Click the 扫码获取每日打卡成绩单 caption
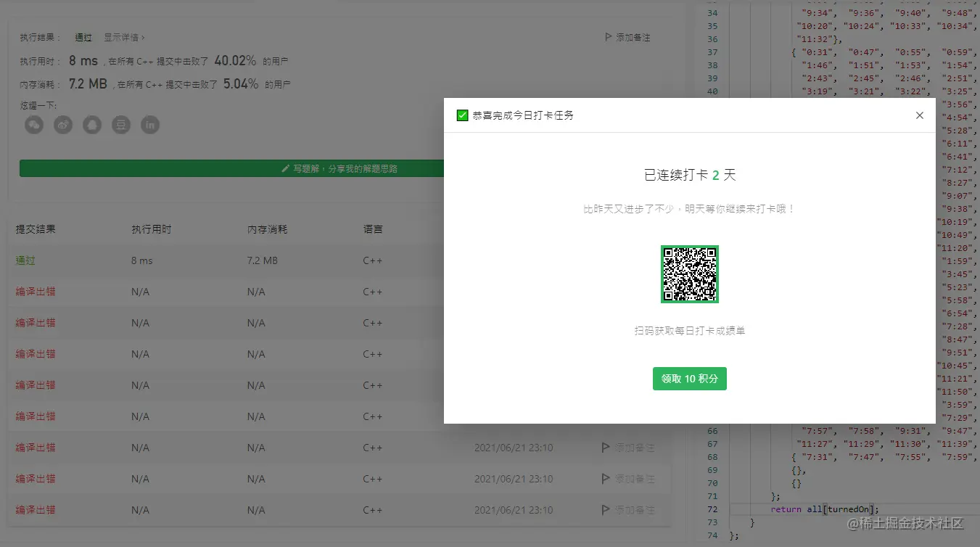This screenshot has height=547, width=980. [690, 331]
